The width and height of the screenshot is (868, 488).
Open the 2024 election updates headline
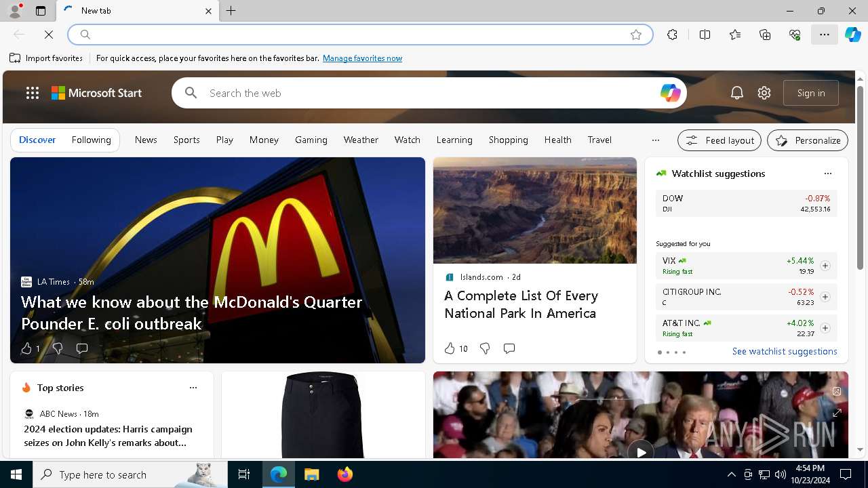point(108,436)
